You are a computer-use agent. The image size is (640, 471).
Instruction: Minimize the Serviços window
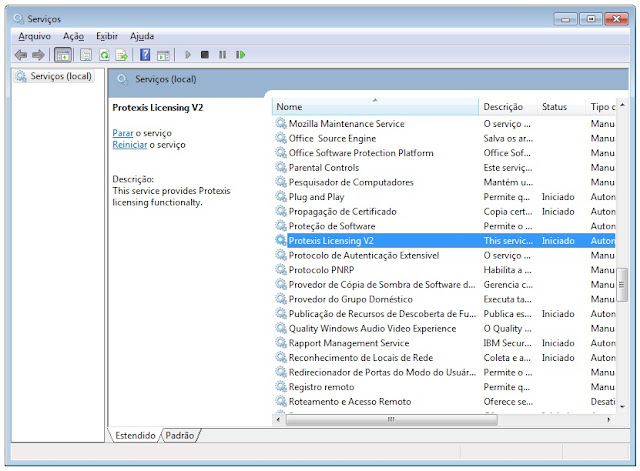click(565, 19)
